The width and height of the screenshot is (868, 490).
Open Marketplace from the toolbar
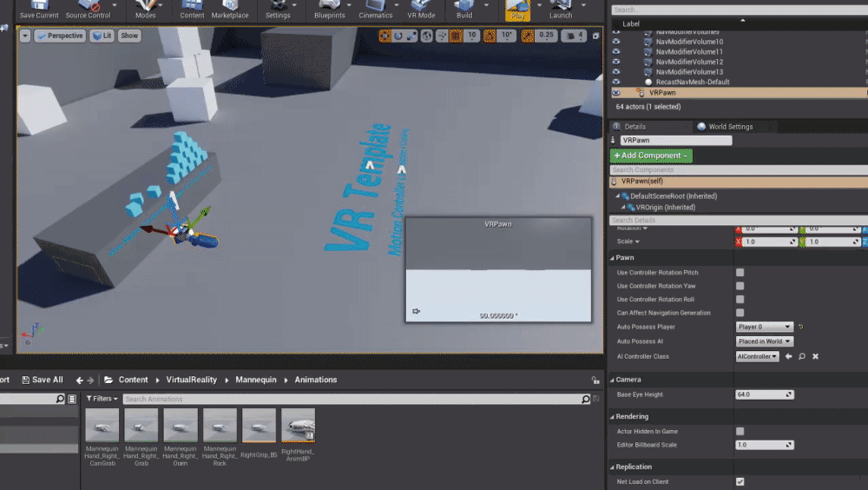pos(230,10)
